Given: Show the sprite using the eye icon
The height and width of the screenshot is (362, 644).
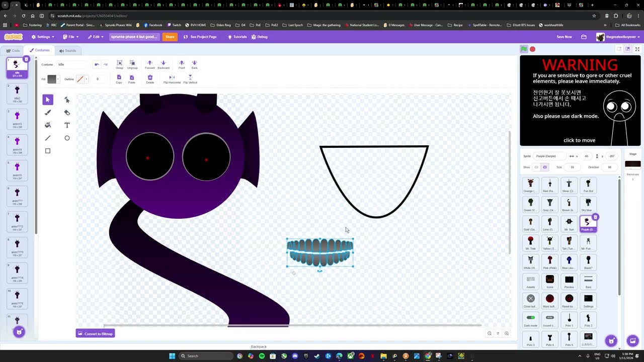Looking at the screenshot, I should coord(536,167).
